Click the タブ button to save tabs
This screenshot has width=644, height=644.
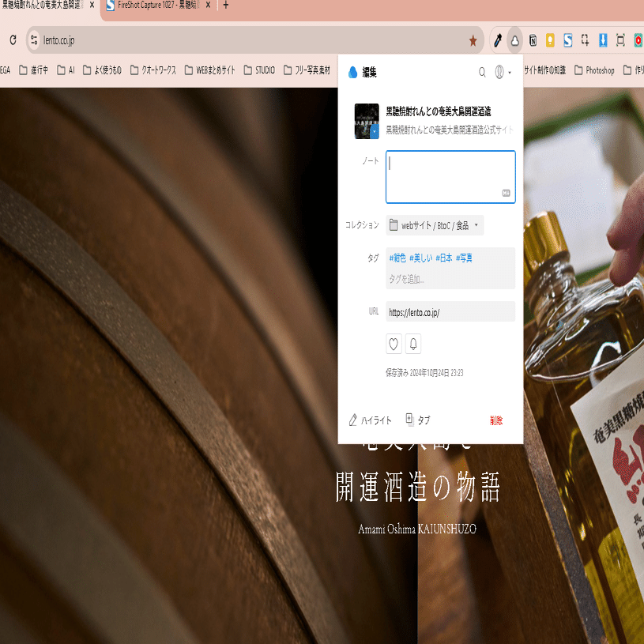(x=418, y=420)
